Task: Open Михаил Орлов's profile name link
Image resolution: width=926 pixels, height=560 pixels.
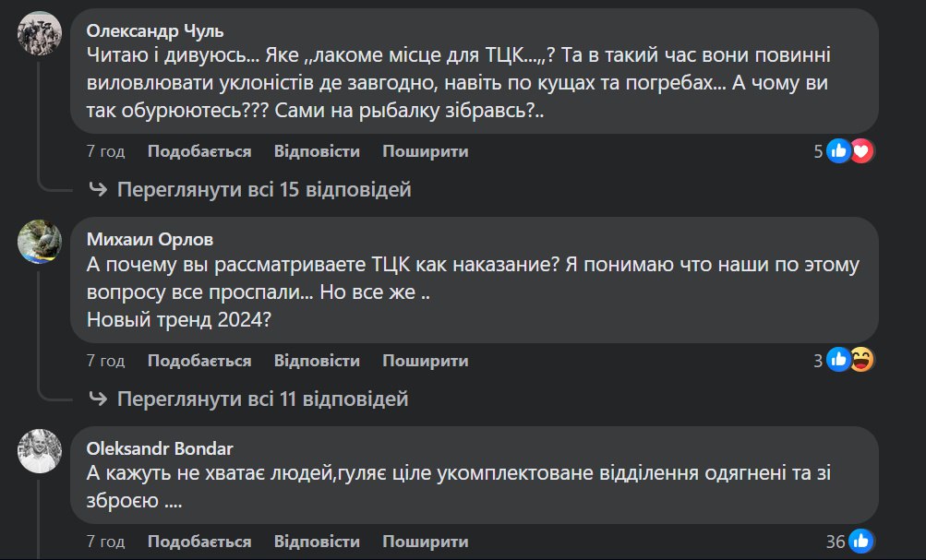Action: [150, 240]
